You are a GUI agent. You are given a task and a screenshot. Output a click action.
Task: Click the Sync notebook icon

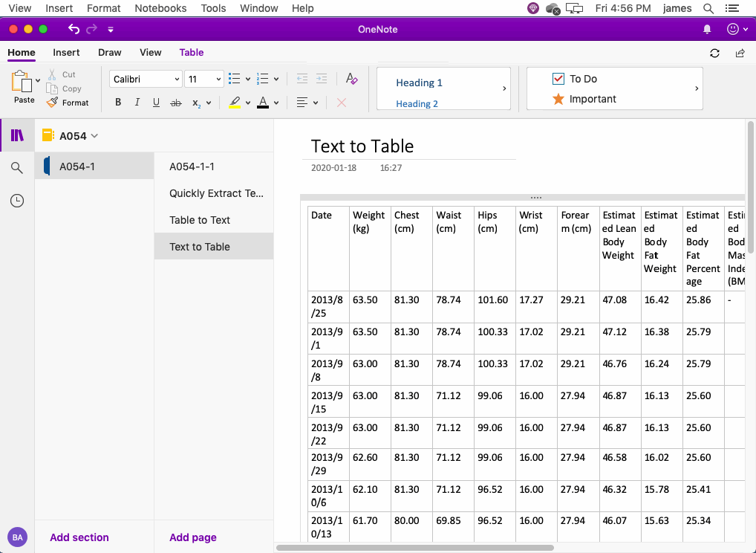point(714,53)
